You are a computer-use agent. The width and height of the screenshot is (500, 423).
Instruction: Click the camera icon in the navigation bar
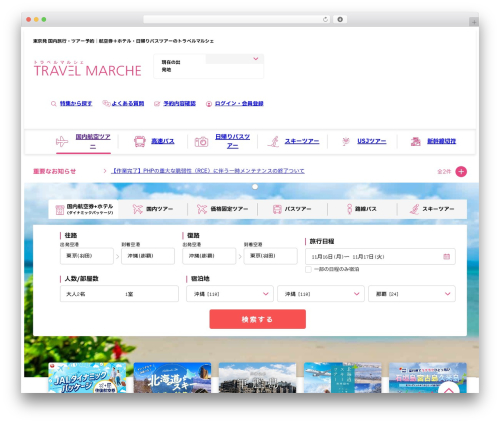pos(201,142)
